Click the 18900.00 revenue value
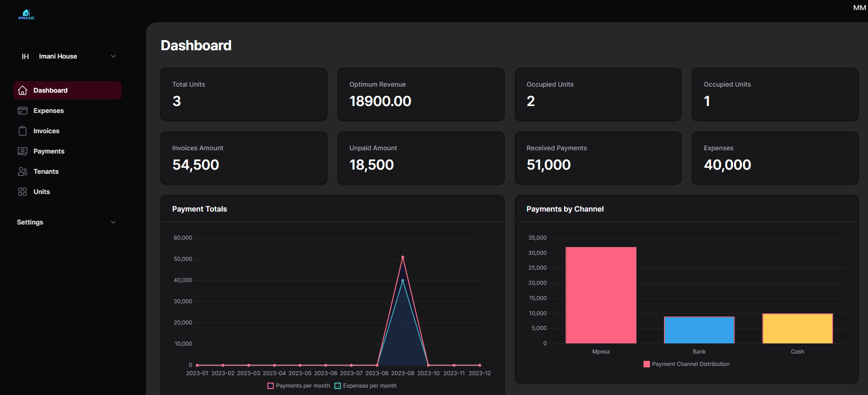Image resolution: width=868 pixels, height=395 pixels. coord(380,101)
